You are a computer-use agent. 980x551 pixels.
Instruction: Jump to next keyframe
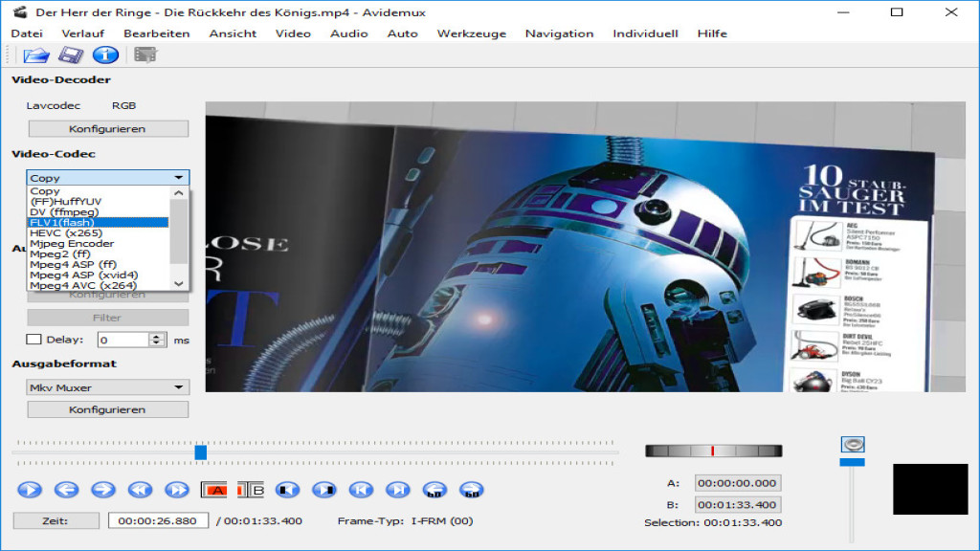398,489
